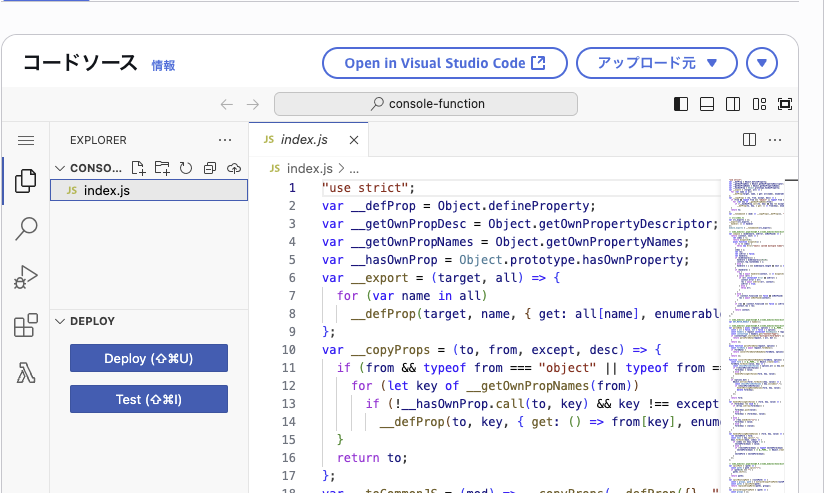This screenshot has height=493, width=839.
Task: Toggle primary side bar layout icon
Action: click(681, 104)
